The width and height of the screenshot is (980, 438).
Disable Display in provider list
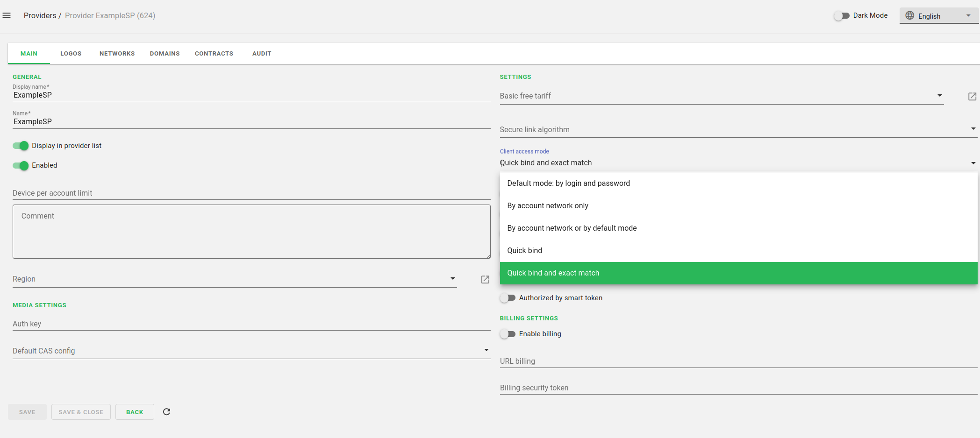tap(21, 146)
